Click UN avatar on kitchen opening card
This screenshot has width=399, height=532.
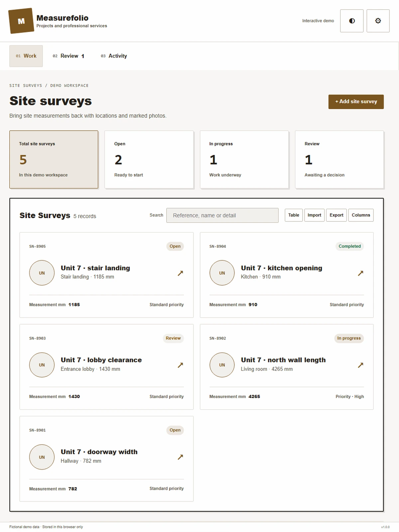pos(222,273)
